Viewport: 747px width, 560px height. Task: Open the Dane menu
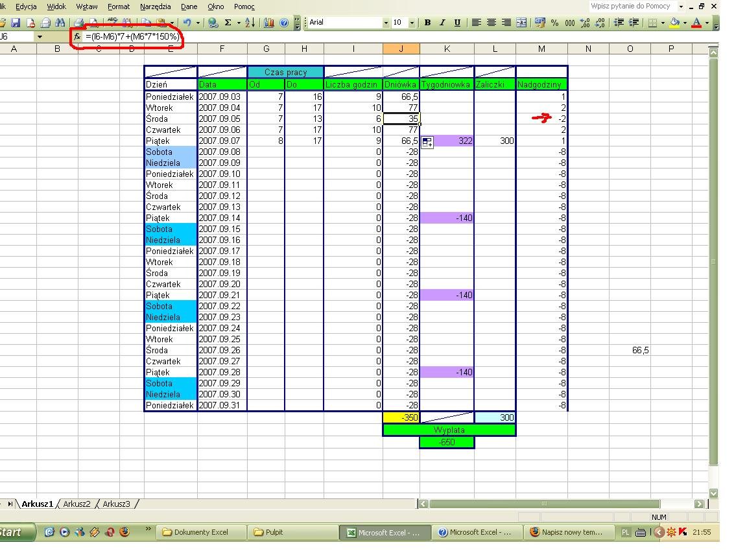tap(189, 6)
